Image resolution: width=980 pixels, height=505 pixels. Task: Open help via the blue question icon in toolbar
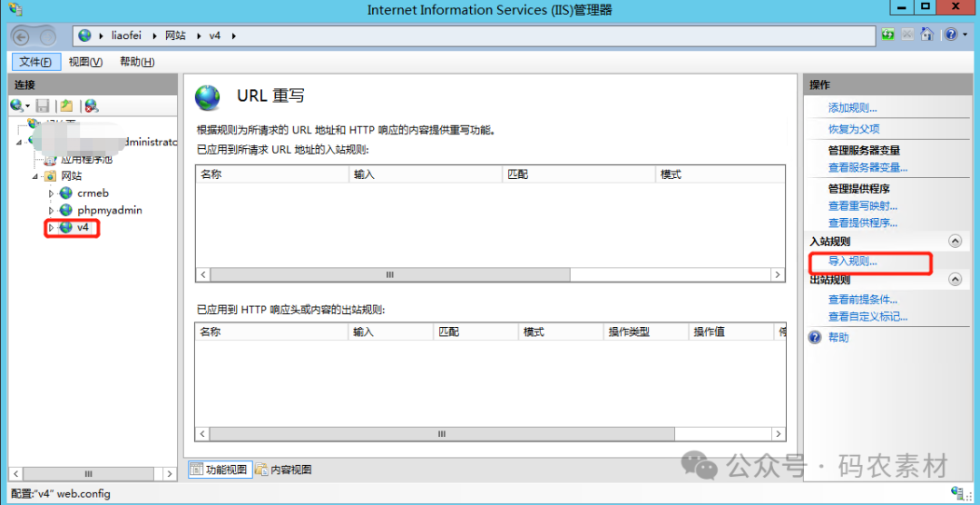(949, 35)
